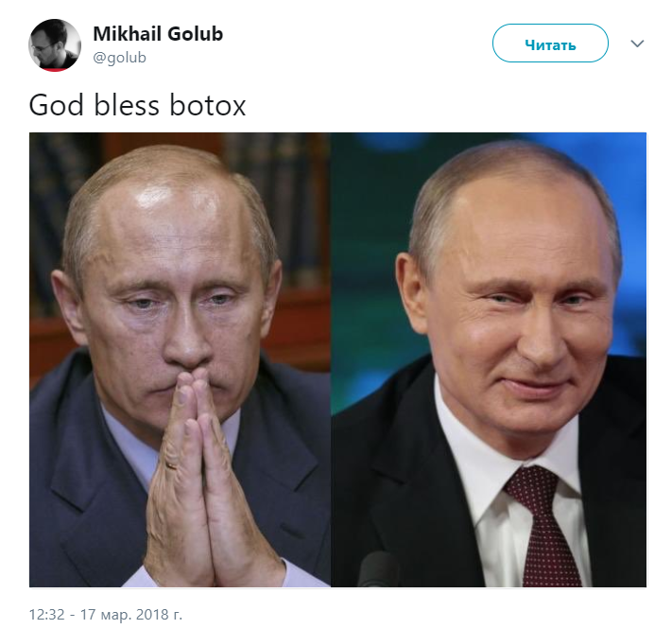
Task: Click the word botox in the tweet
Action: point(207,106)
